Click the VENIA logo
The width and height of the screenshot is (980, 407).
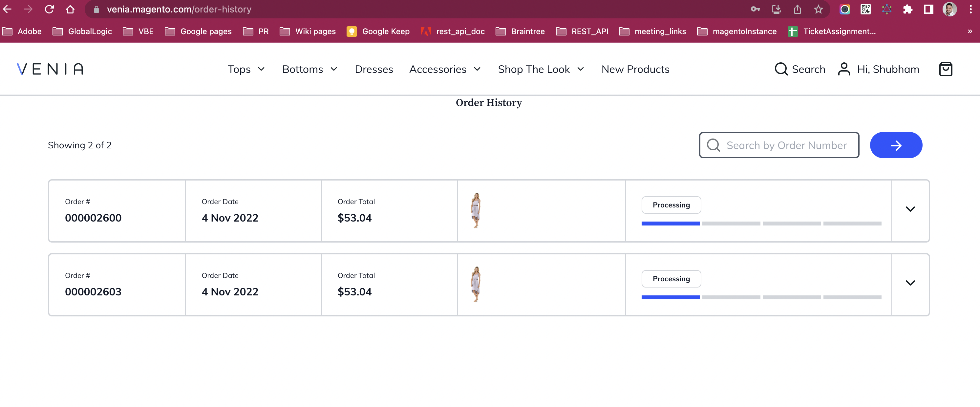tap(50, 69)
